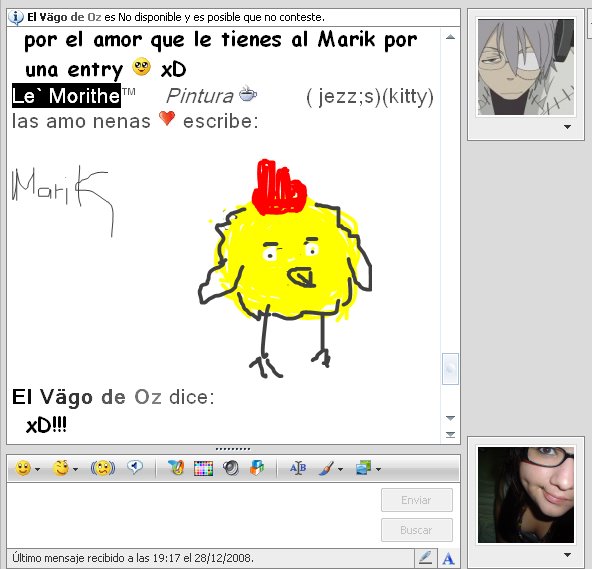Image resolution: width=592 pixels, height=569 pixels.
Task: Switch to text mode with blue A icon
Action: coord(448,558)
